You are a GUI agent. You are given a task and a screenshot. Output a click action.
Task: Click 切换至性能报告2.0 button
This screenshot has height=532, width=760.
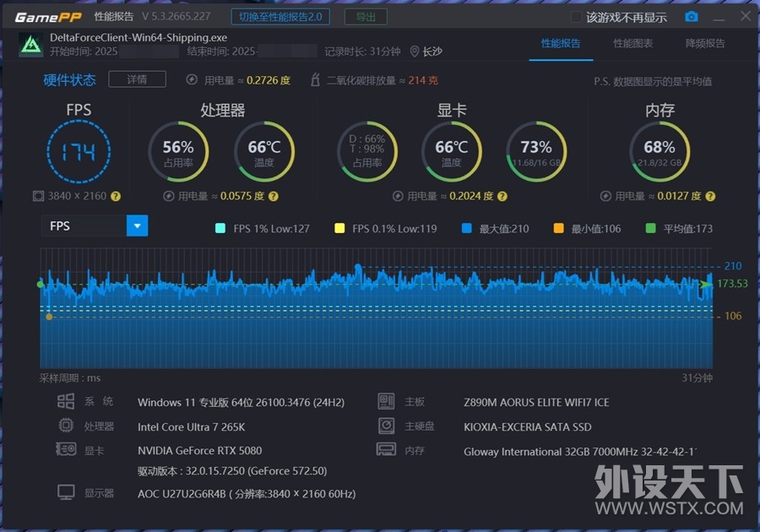(x=280, y=17)
